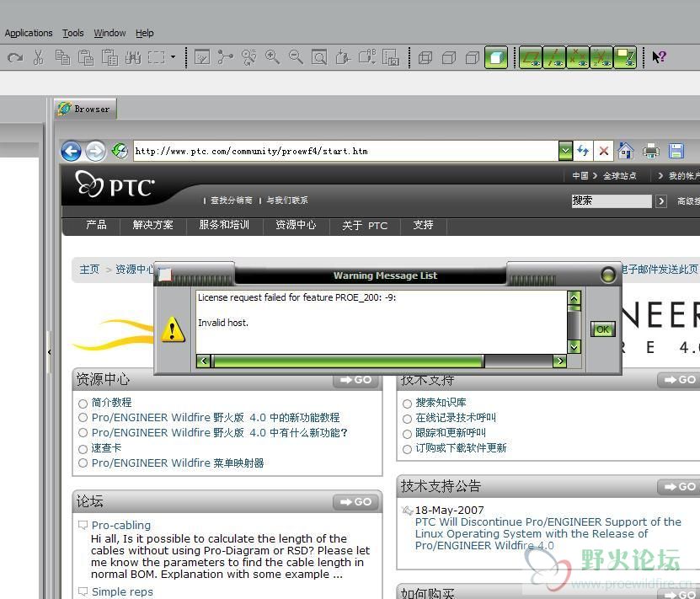
Task: Open the 服务和培训 navigation menu
Action: click(224, 225)
